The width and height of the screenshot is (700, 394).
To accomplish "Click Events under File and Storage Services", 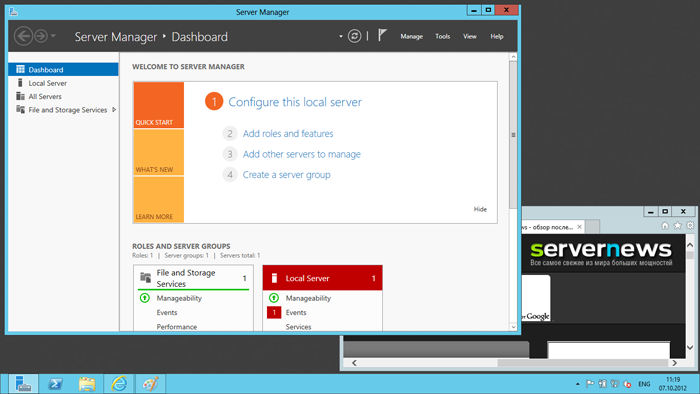I will tap(167, 312).
